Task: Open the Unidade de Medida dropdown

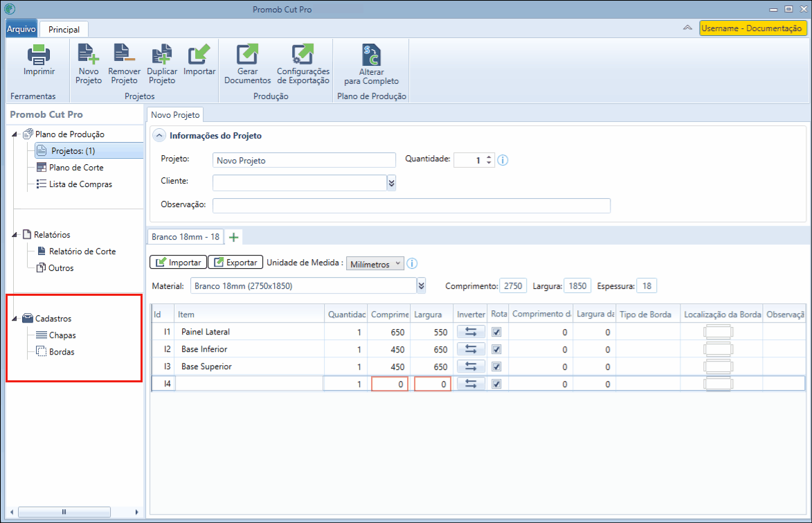Action: (x=375, y=264)
